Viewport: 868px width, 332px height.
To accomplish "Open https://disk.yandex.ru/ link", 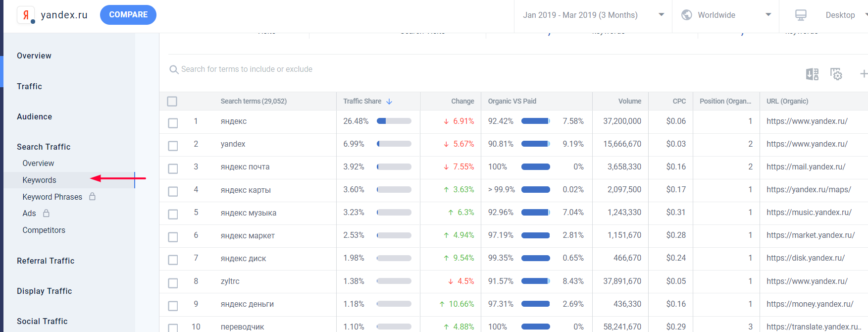I will (x=806, y=258).
